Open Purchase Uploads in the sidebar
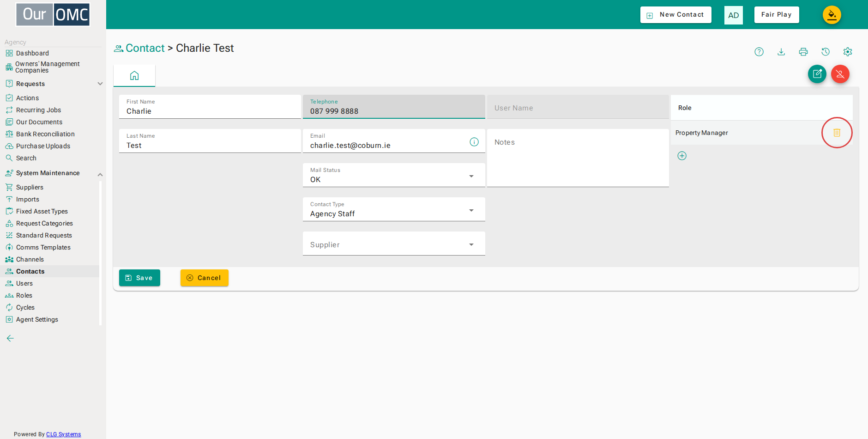868x439 pixels. click(43, 146)
